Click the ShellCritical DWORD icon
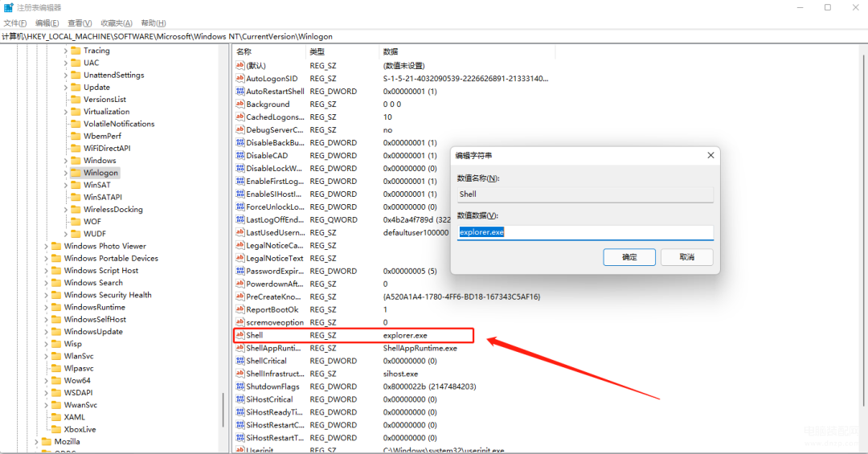This screenshot has height=454, width=868. click(240, 361)
